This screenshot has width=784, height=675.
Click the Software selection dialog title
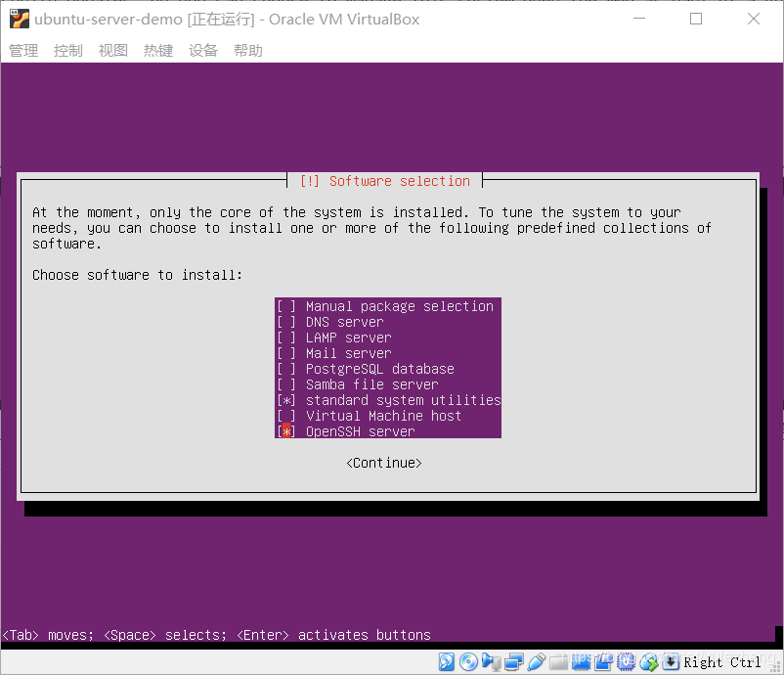pos(385,181)
